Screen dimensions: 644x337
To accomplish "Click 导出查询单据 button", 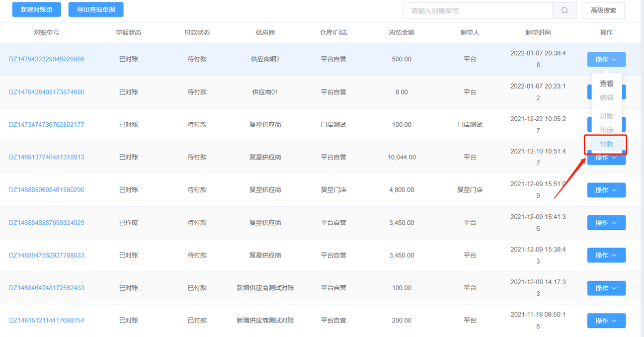I will point(96,10).
